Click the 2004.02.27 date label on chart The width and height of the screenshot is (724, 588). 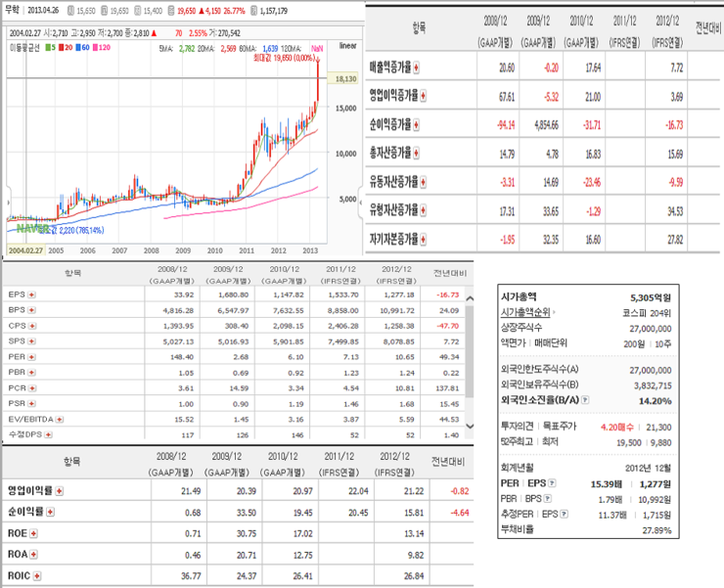click(25, 250)
